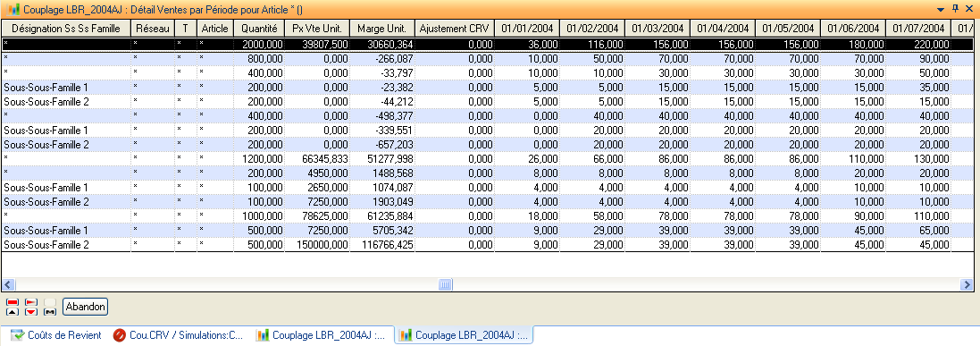
Task: Click the black bracket-shaped icon left of Abandon
Action: coord(50,312)
